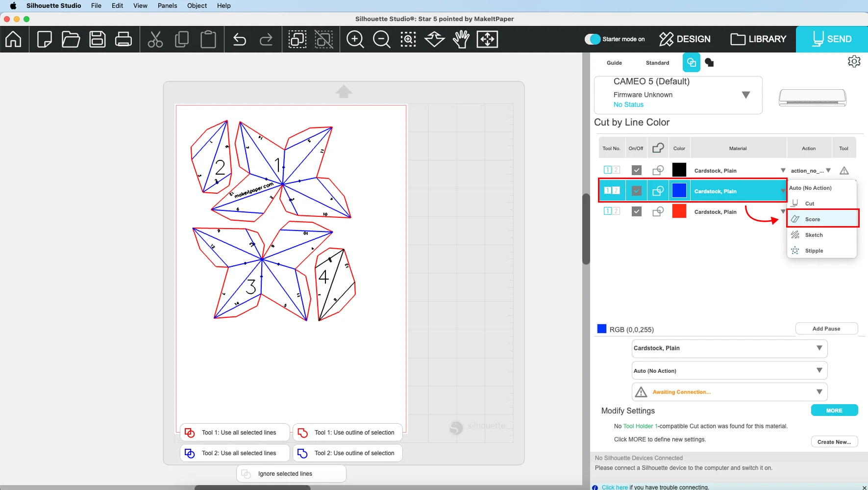Create a new document icon
This screenshot has height=490, width=868.
[x=45, y=39]
